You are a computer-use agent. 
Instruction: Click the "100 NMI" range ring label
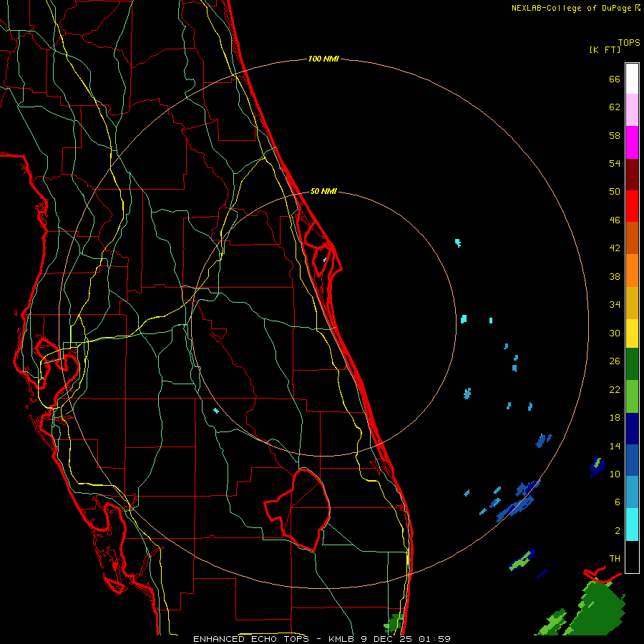coord(323,59)
